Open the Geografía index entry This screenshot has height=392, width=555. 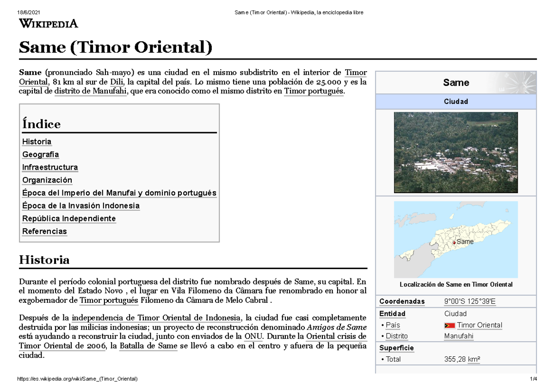(x=40, y=154)
